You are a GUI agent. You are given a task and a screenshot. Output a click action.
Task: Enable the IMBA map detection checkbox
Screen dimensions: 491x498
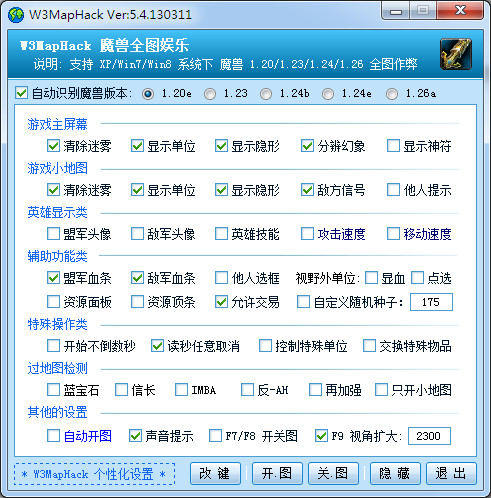click(181, 390)
